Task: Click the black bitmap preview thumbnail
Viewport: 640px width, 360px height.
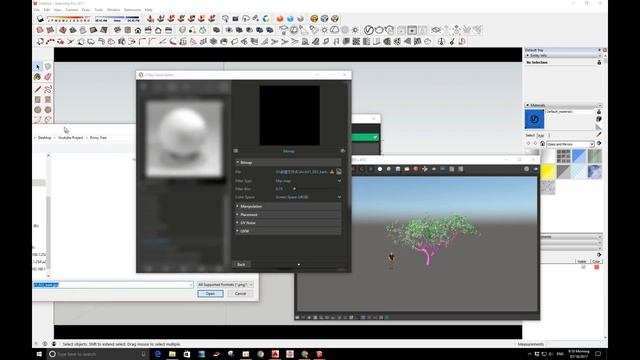Action: (289, 115)
